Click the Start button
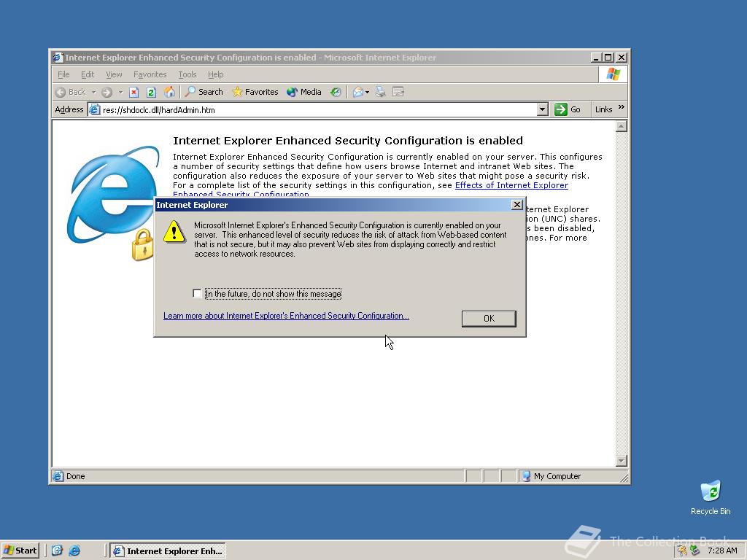Screen dimensions: 747x560 [20, 551]
